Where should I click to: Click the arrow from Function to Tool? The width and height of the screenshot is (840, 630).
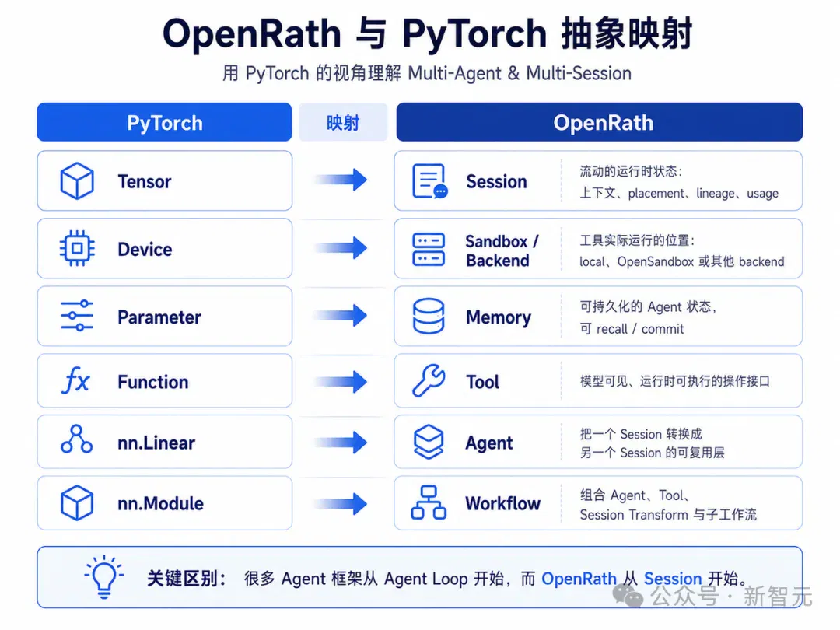click(341, 382)
